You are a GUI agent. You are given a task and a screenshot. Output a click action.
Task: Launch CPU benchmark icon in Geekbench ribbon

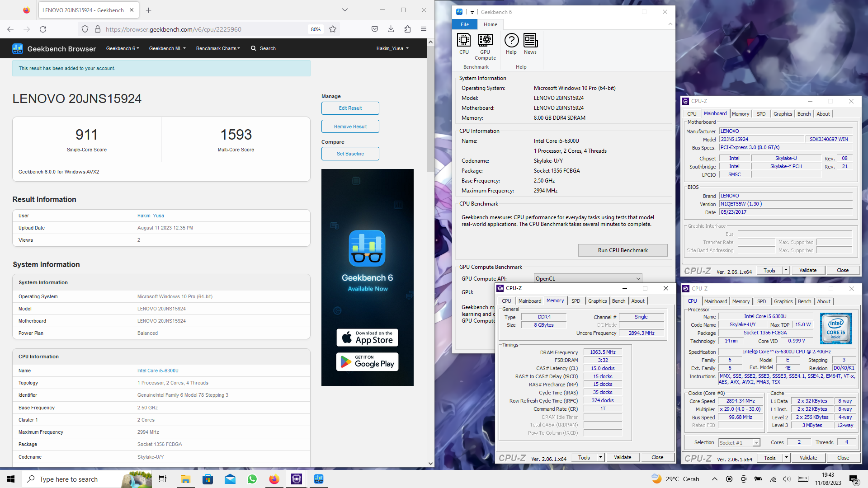pos(464,44)
